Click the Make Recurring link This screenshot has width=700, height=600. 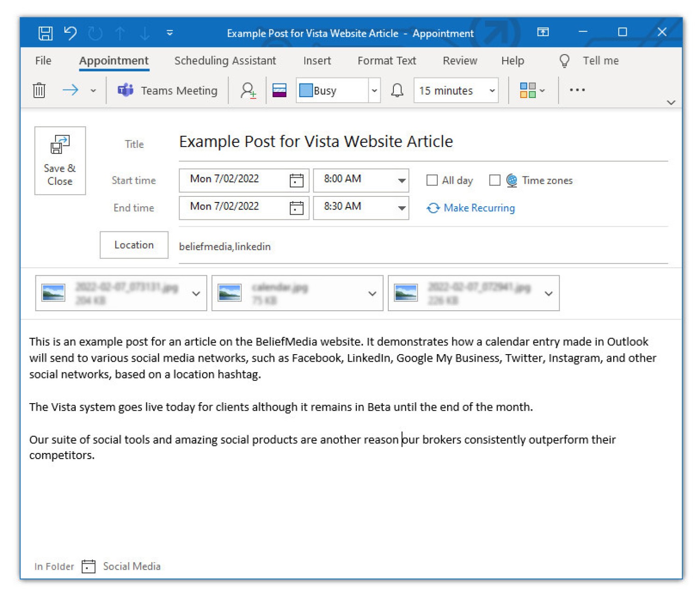click(x=479, y=208)
